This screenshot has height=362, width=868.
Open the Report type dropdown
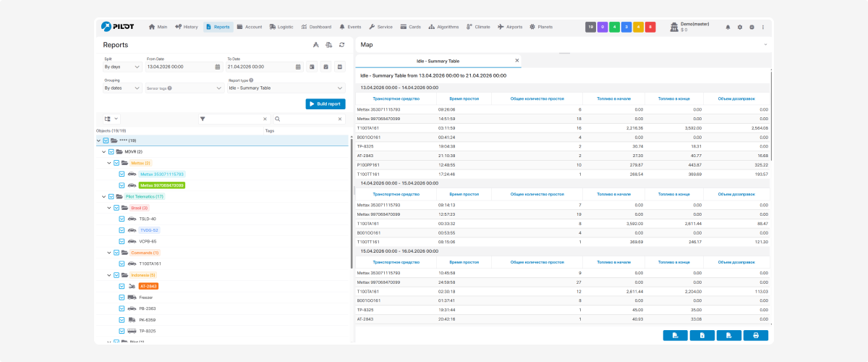pyautogui.click(x=286, y=88)
